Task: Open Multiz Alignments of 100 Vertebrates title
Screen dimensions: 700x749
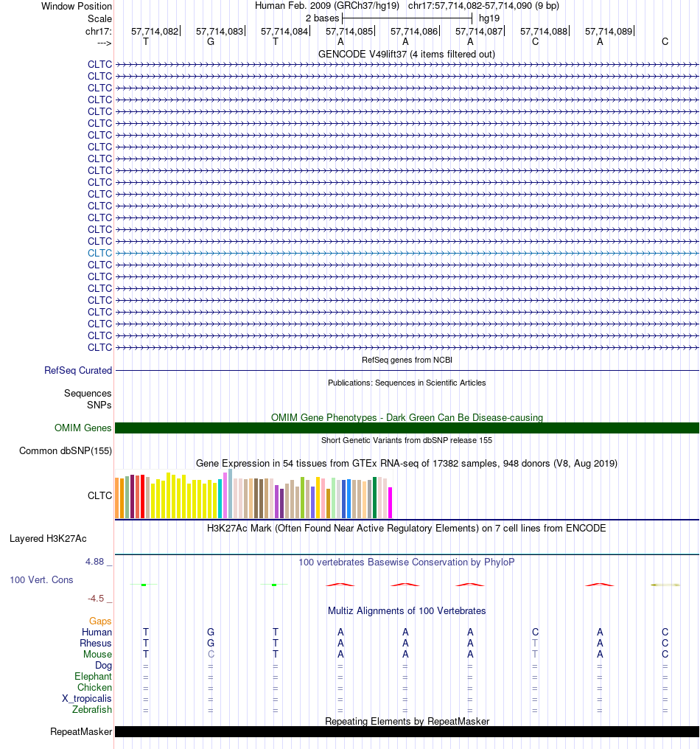Action: point(406,611)
